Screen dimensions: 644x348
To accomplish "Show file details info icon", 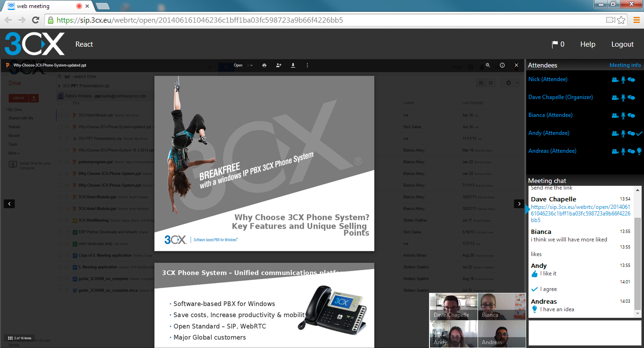I will (502, 66).
